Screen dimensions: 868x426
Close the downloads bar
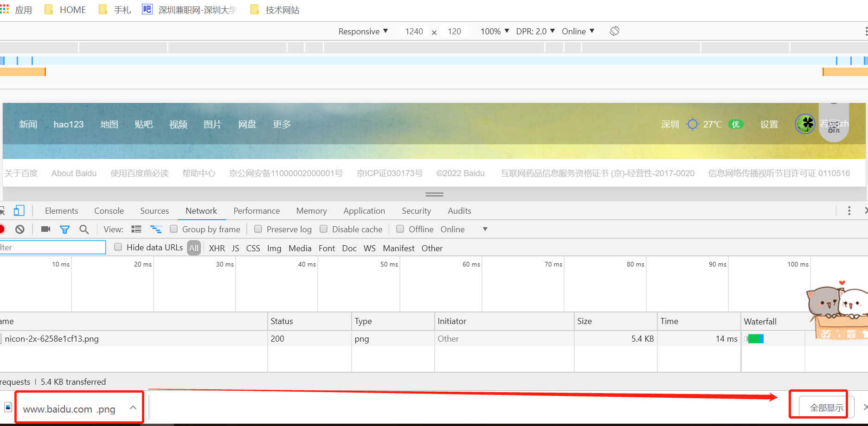click(x=865, y=407)
